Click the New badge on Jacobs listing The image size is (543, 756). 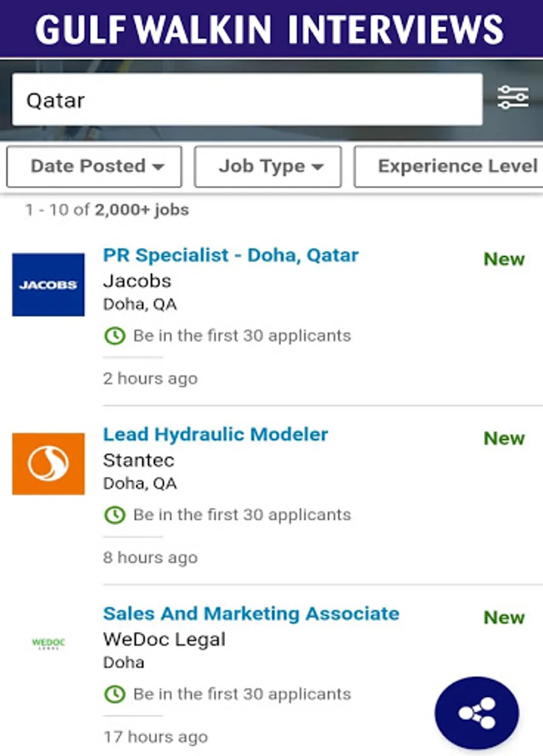pyautogui.click(x=504, y=260)
